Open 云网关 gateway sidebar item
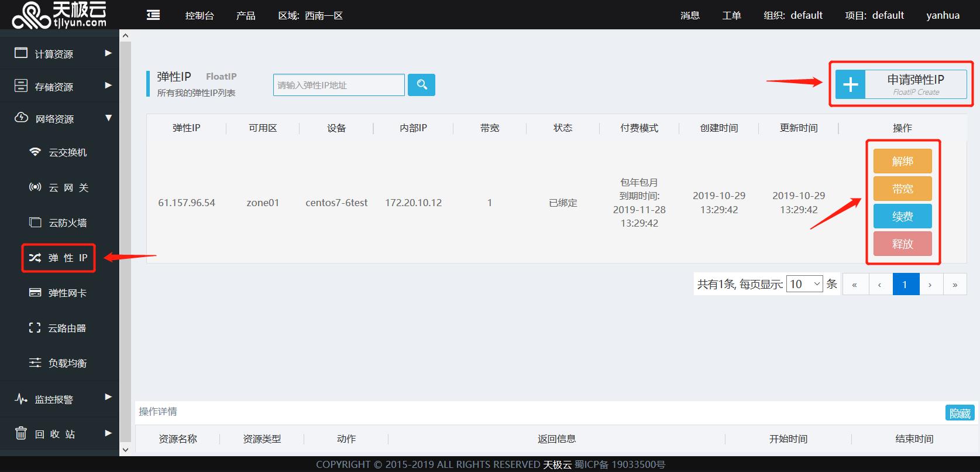This screenshot has height=472, width=980. pyautogui.click(x=59, y=187)
